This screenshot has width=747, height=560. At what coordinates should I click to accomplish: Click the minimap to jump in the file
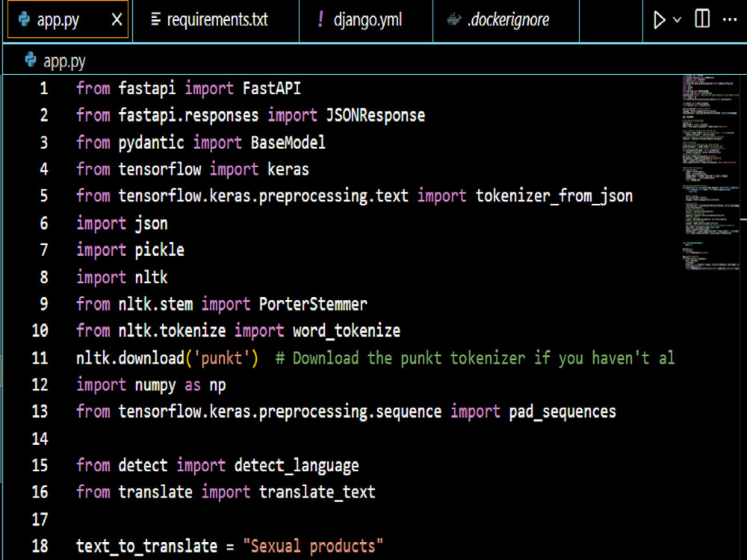710,172
